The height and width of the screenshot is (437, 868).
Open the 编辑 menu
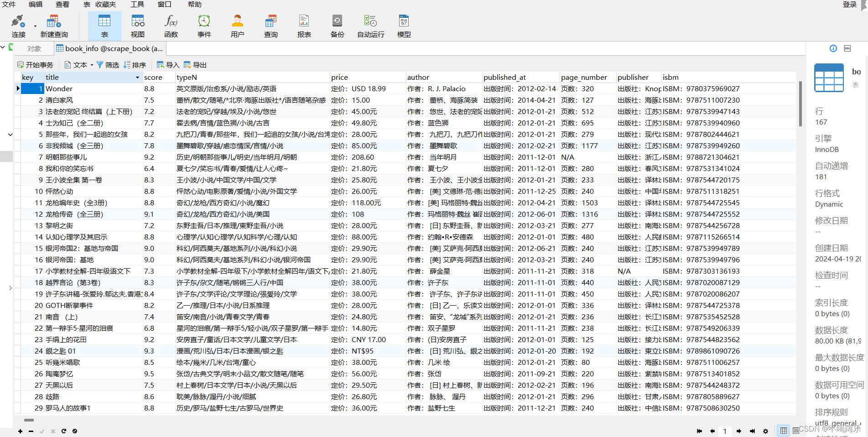point(36,4)
